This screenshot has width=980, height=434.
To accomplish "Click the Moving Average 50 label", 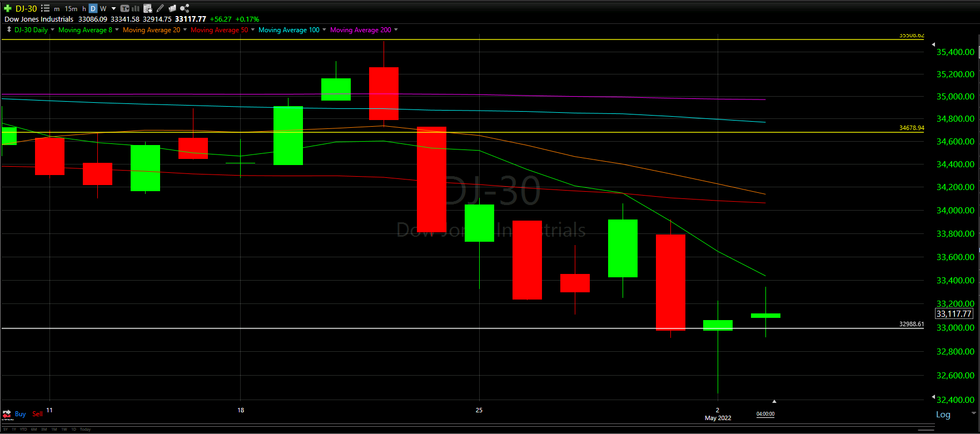I will click(219, 30).
